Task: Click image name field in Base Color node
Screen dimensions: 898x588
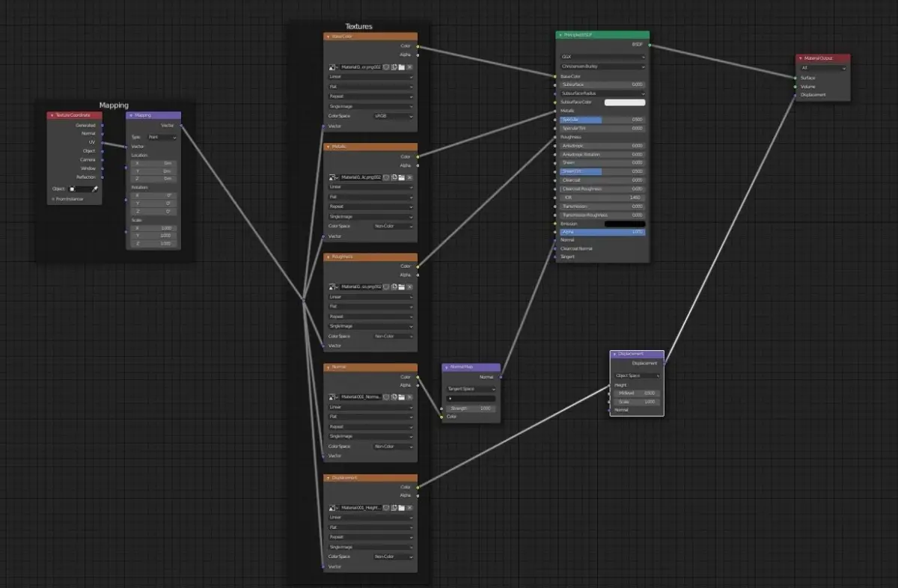Action: pyautogui.click(x=361, y=67)
